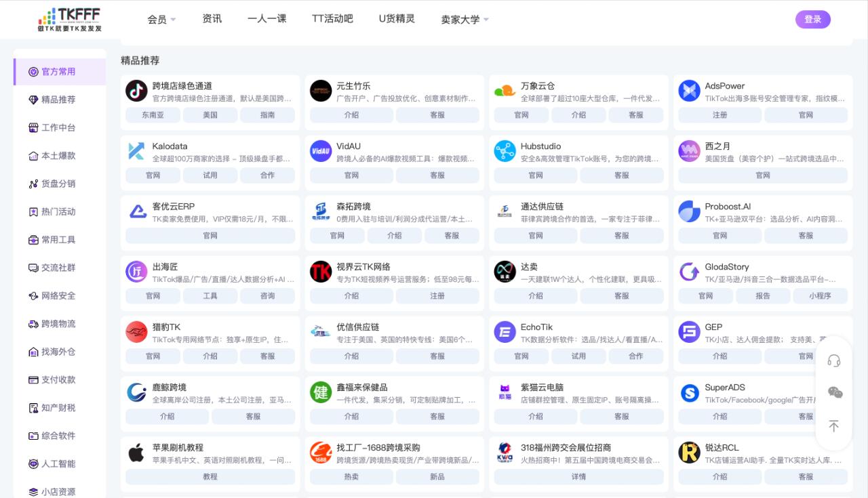This screenshot has width=868, height=498.
Task: Open customer service headset floating icon
Action: click(x=834, y=360)
